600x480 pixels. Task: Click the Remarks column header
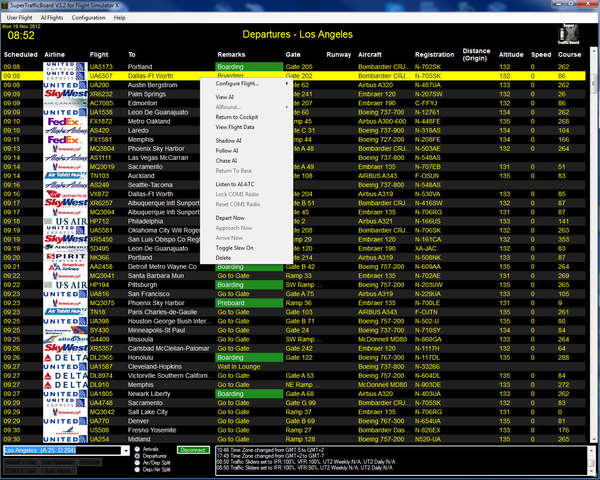(x=231, y=55)
